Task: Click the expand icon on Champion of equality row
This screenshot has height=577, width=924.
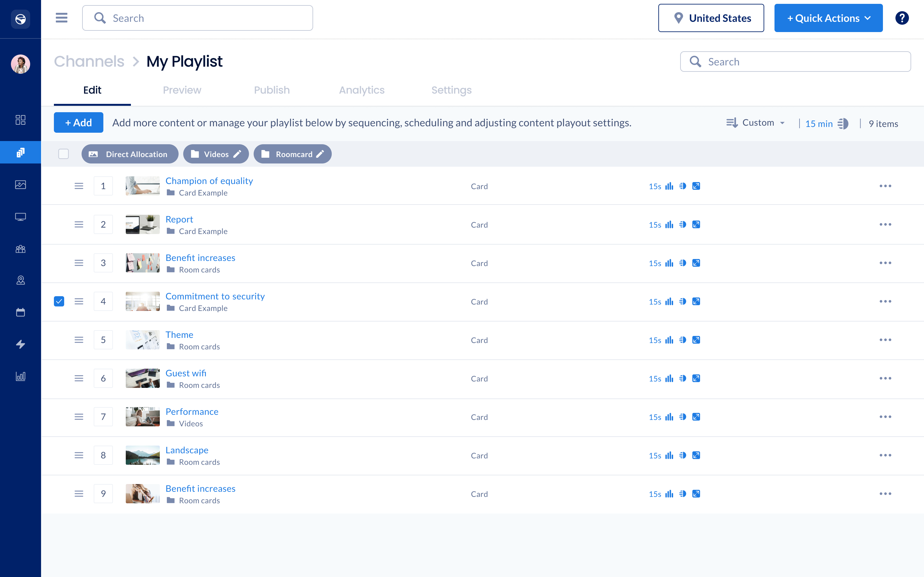Action: click(x=696, y=186)
